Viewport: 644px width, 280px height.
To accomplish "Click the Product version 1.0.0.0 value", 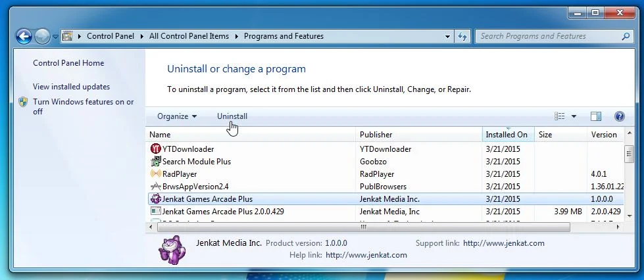I will (336, 243).
